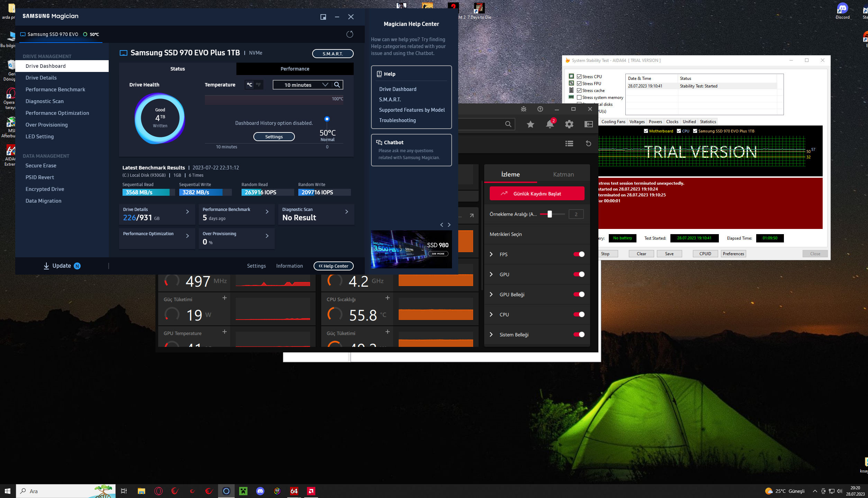The image size is (868, 498).
Task: Open the AMD software settings gear
Action: pyautogui.click(x=569, y=124)
